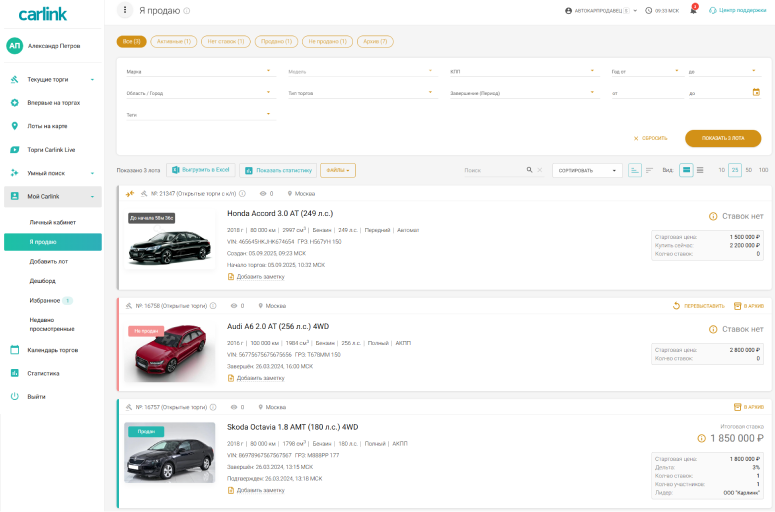Click Сбросить to reset filters
Image resolution: width=775 pixels, height=512 pixels.
(x=650, y=138)
